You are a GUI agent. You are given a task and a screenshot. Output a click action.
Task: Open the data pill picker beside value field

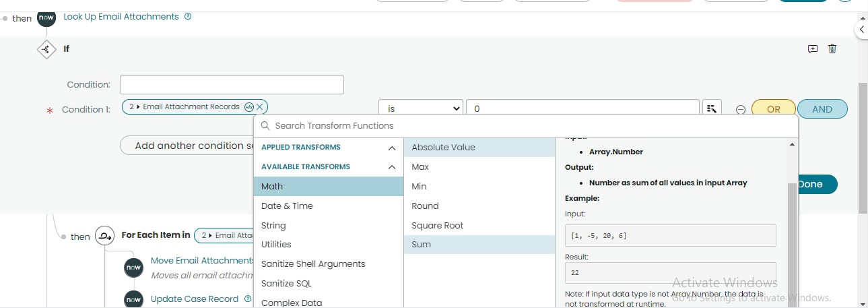point(712,109)
